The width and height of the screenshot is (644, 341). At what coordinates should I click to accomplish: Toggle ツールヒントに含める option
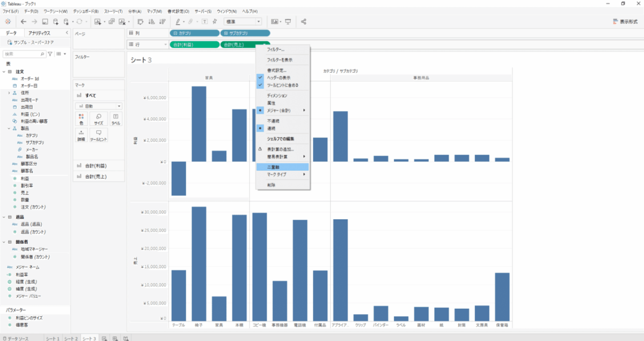tap(282, 85)
